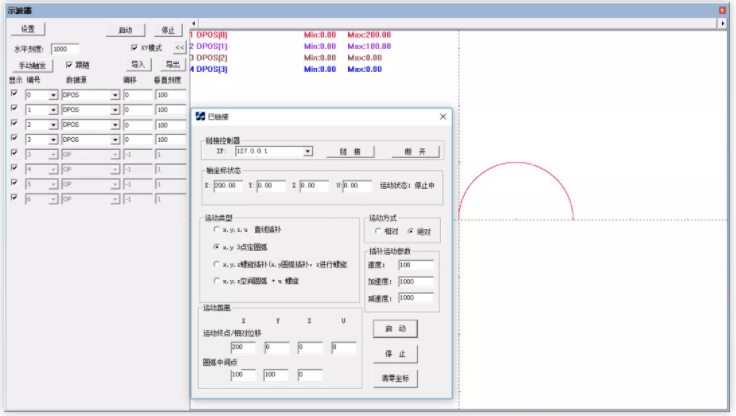Click the oscilloscope 停止 button
Viewport: 736px width, 416px height.
[x=168, y=30]
